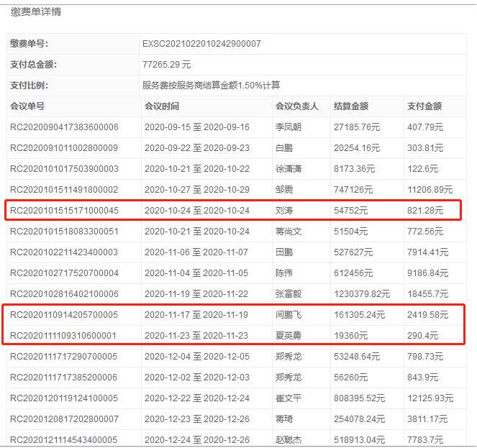Open meeting record RC2020090417383600006
The image size is (477, 448).
pos(64,127)
